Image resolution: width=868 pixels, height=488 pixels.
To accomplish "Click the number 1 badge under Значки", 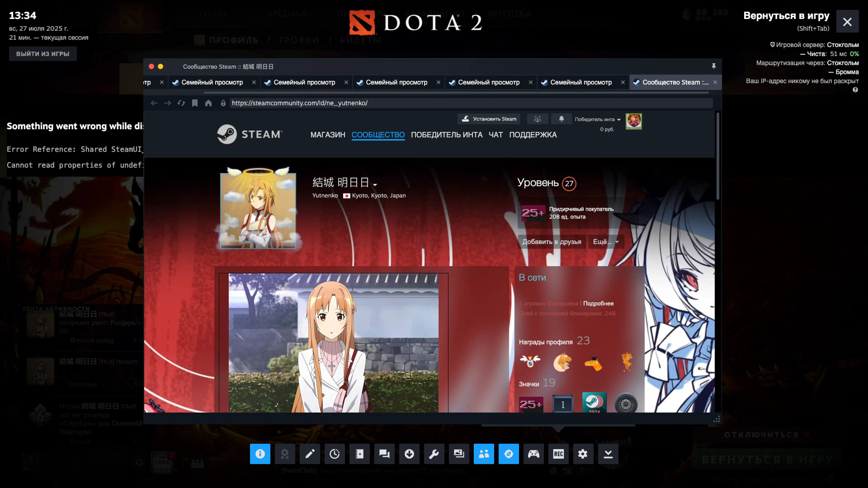I will click(563, 404).
